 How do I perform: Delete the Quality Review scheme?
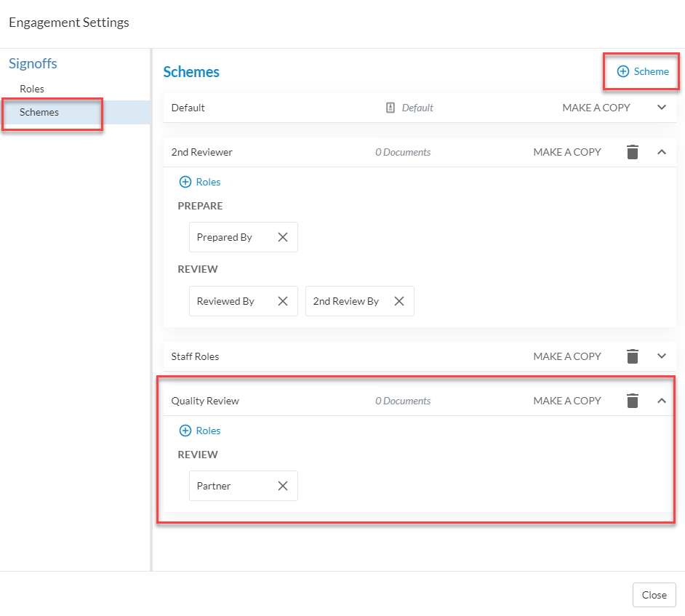click(632, 401)
